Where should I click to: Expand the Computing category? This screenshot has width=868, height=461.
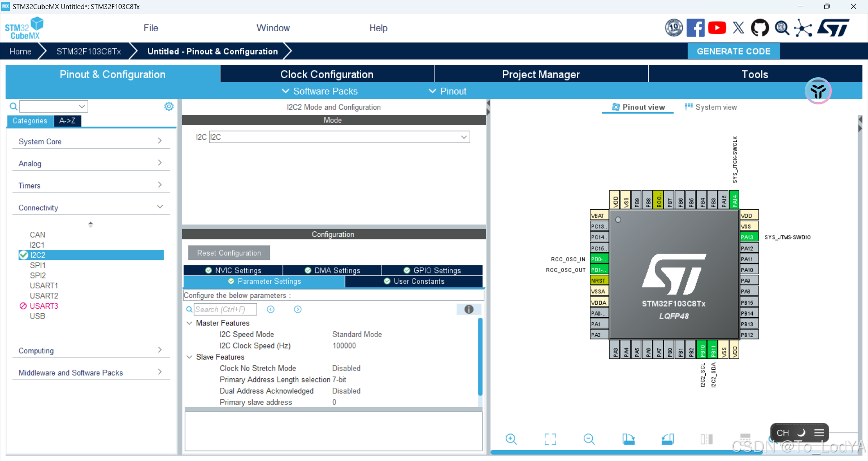(x=91, y=350)
